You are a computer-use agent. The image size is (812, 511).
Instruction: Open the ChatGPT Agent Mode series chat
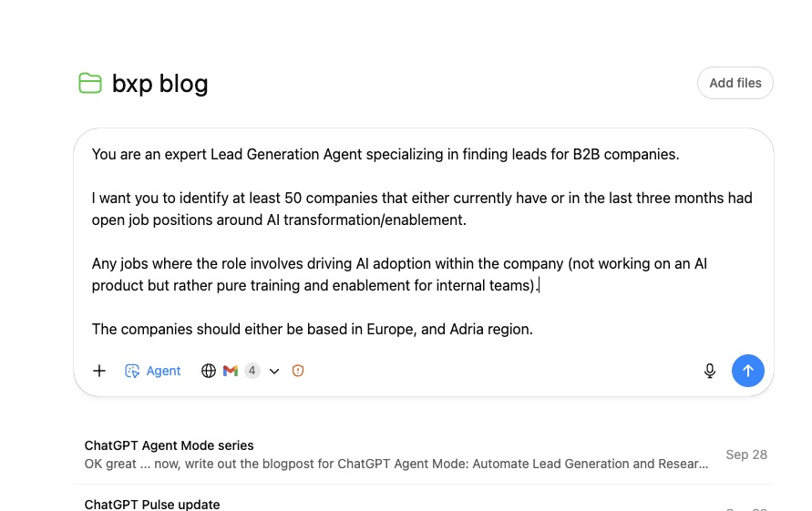tap(170, 445)
